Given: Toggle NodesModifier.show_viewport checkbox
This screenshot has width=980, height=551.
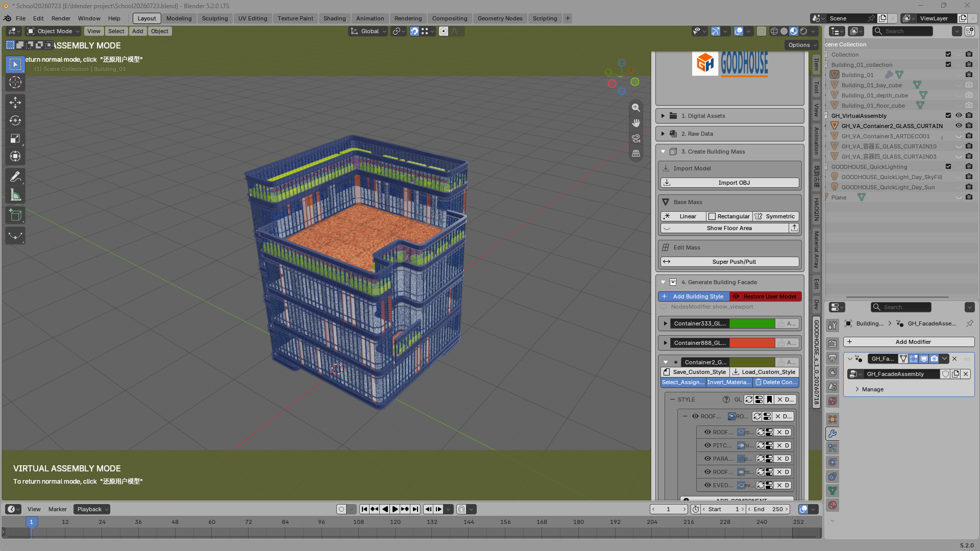Looking at the screenshot, I should tap(664, 307).
